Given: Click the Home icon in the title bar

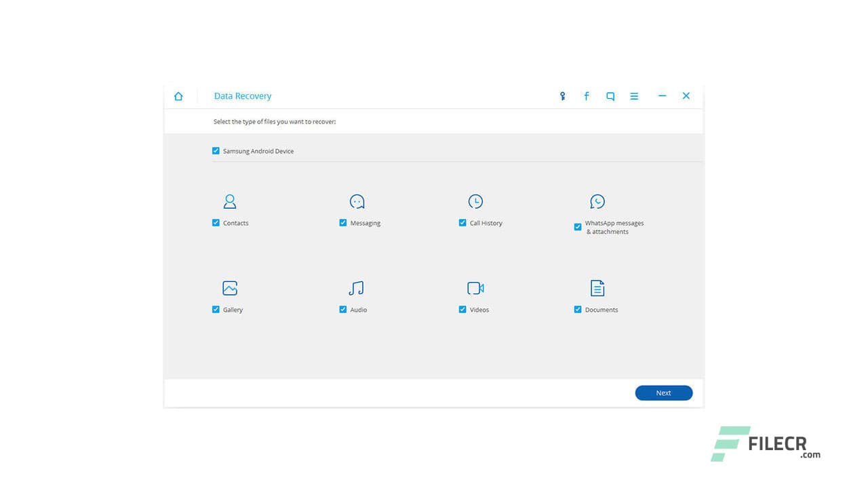Looking at the screenshot, I should point(178,96).
